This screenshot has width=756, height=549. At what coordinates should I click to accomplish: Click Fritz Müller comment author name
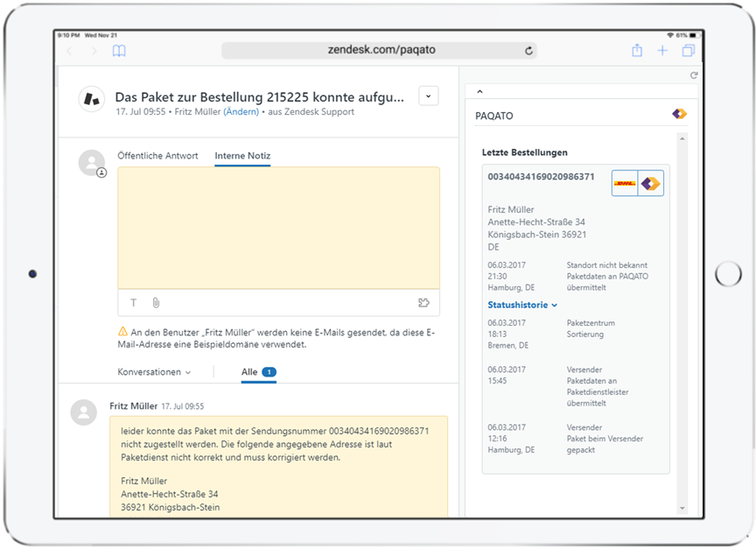pyautogui.click(x=134, y=406)
